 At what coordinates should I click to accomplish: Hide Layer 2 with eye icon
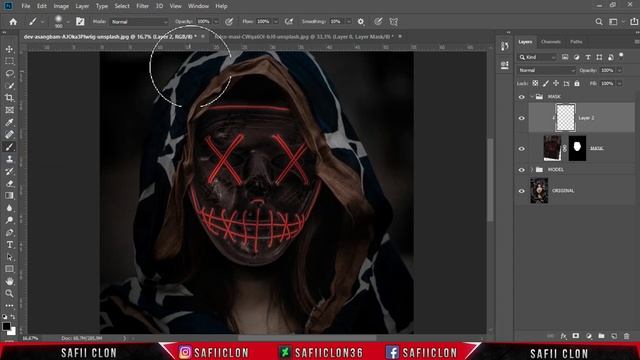[522, 118]
